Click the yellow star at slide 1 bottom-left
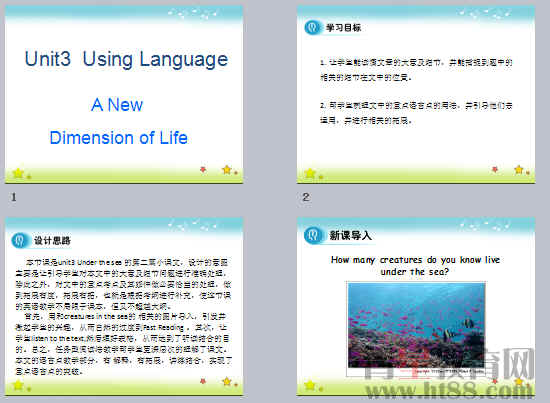This screenshot has height=403, width=550. pyautogui.click(x=18, y=173)
